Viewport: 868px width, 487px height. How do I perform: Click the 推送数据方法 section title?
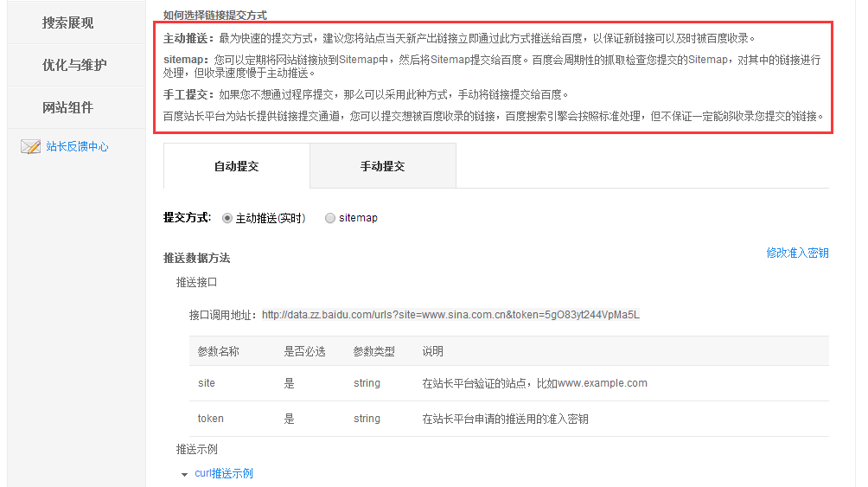[196, 259]
